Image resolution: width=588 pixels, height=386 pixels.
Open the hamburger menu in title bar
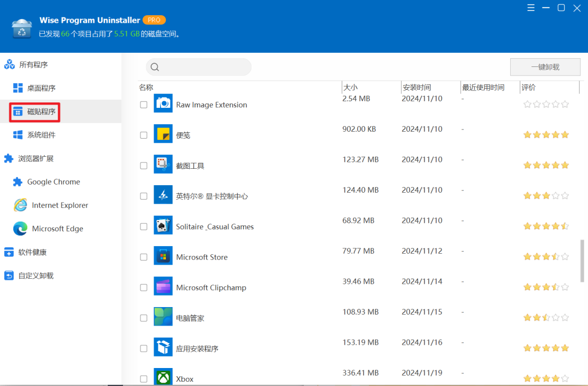531,8
